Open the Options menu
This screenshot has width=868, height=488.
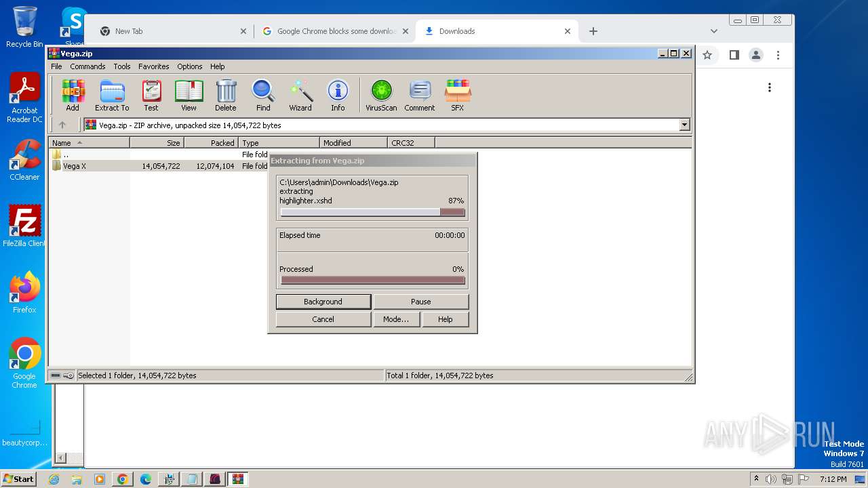190,66
